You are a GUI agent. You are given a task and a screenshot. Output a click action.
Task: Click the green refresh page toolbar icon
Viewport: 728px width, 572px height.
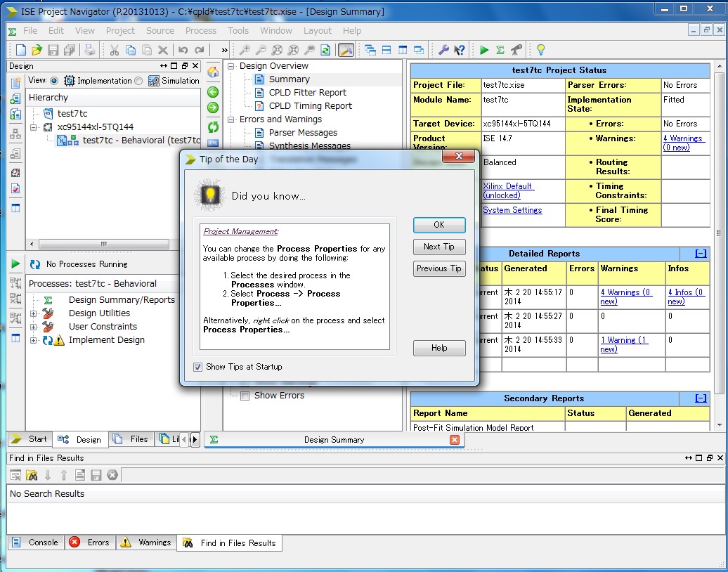[325, 50]
